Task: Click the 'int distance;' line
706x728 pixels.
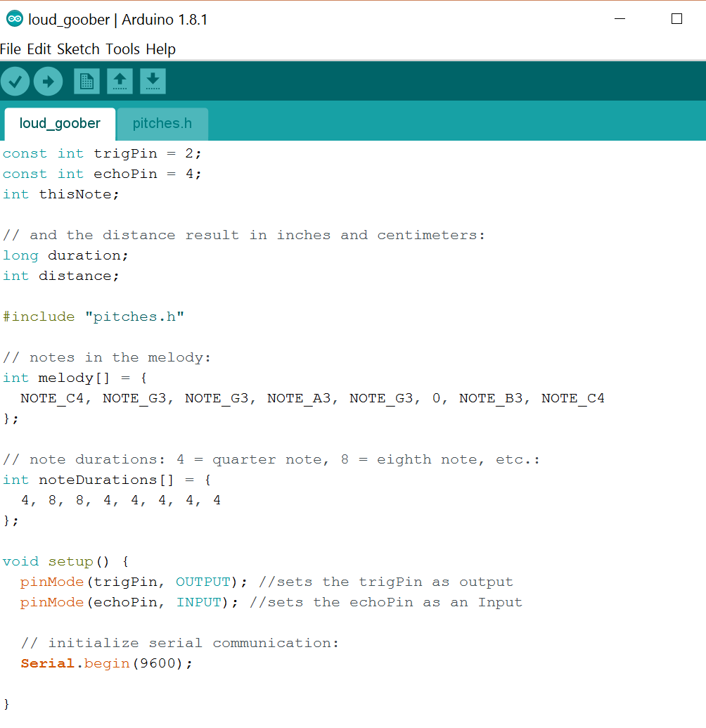Action: click(x=60, y=276)
